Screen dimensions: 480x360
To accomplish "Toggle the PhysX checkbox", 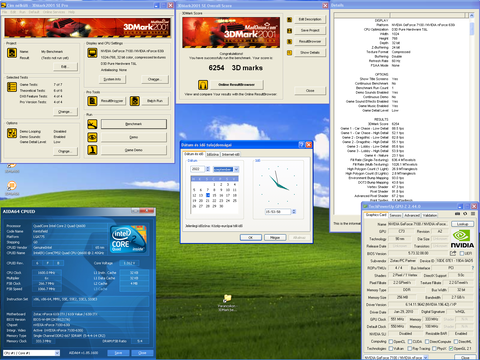I will tap(434, 349).
